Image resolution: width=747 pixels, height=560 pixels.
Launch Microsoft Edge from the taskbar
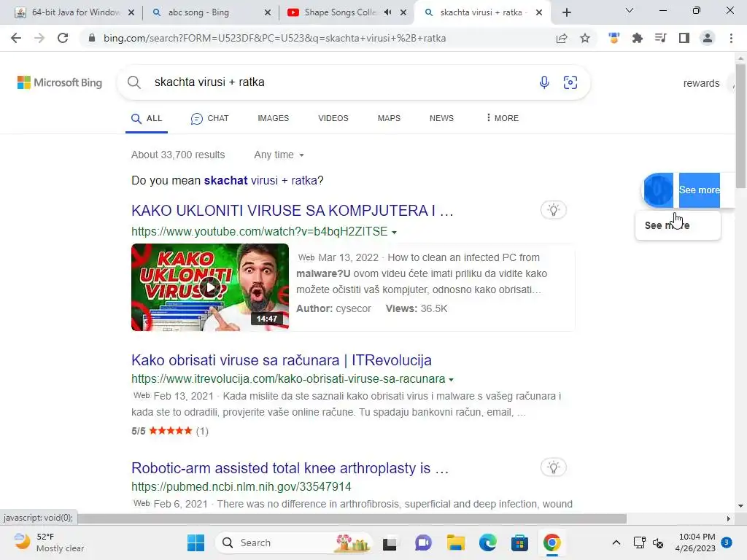point(487,542)
